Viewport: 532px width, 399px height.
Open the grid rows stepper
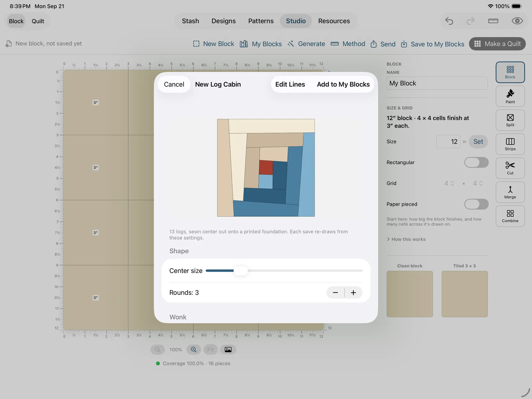coord(478,183)
